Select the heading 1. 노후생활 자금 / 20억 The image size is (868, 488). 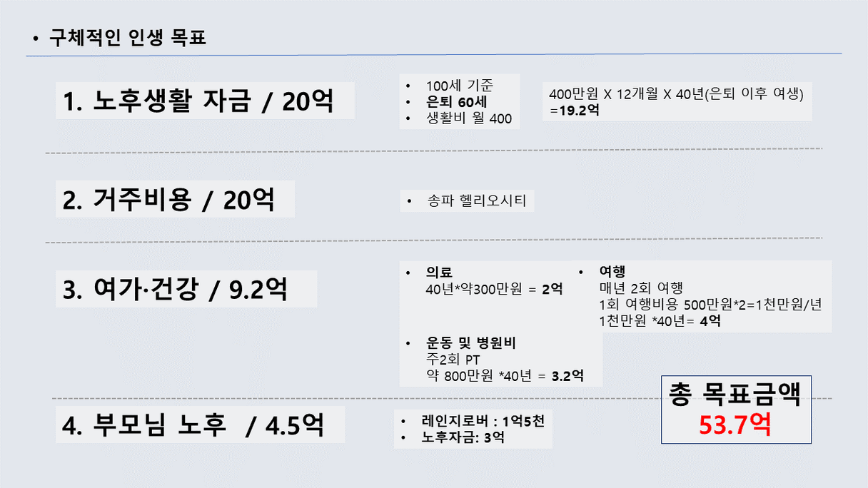pos(198,102)
